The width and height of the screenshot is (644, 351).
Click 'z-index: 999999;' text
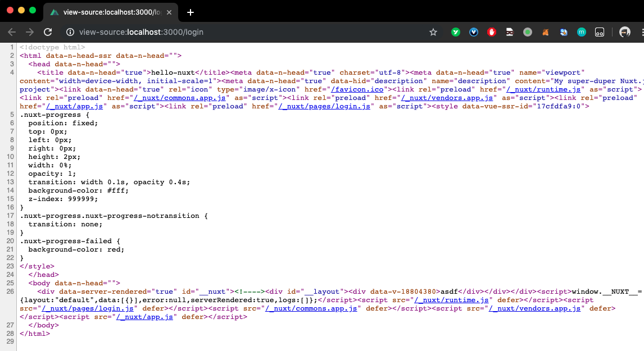click(63, 199)
